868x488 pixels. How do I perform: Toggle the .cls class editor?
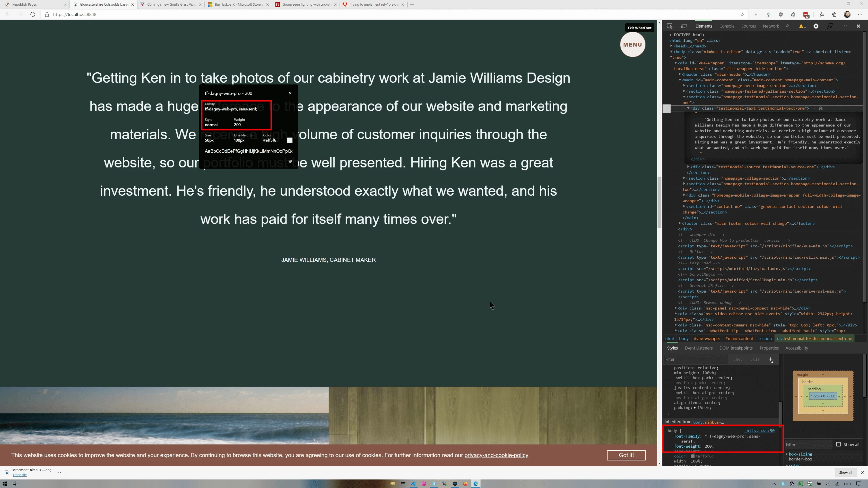(755, 359)
